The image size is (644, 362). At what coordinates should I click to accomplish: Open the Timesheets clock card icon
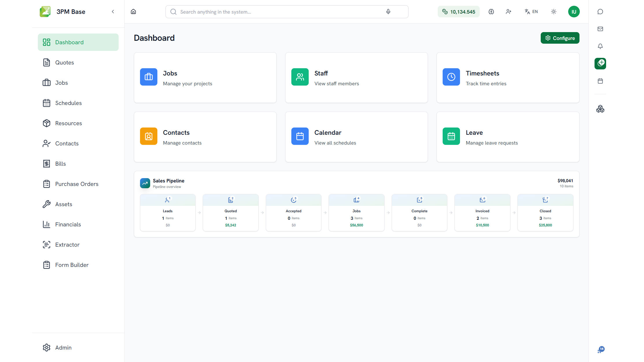[x=451, y=77]
